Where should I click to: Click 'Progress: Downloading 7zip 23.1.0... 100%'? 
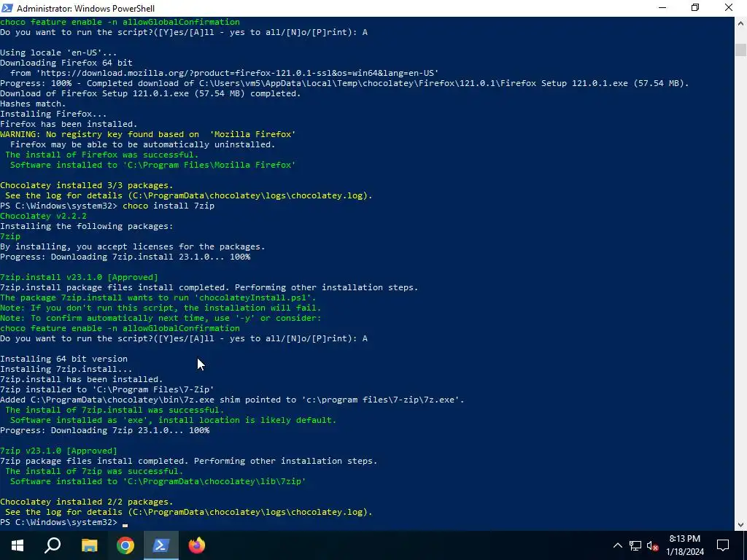coord(105,430)
